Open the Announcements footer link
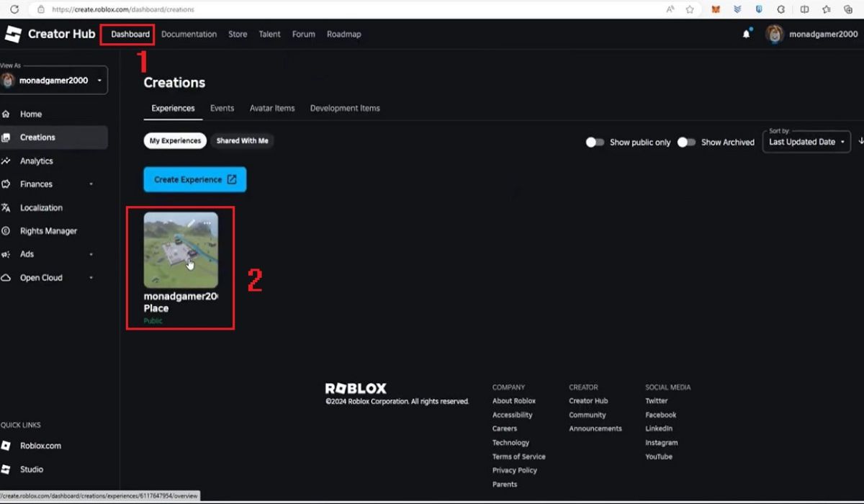The image size is (864, 504). [595, 428]
